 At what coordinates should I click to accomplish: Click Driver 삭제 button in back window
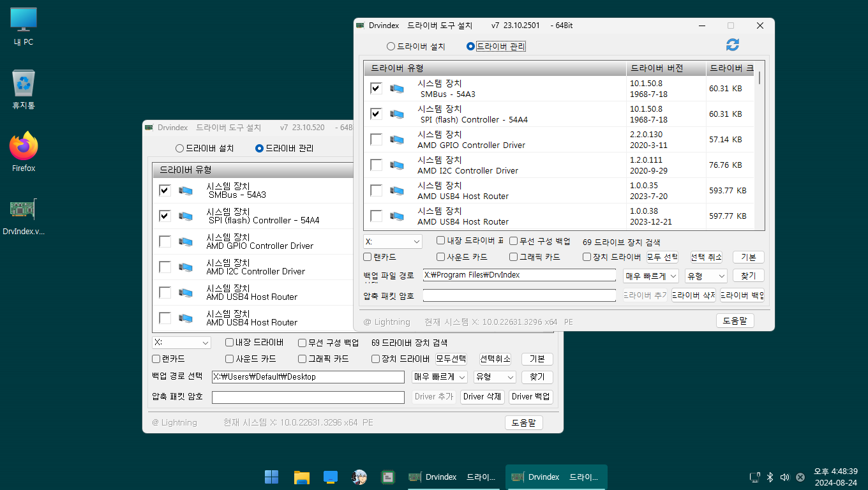pyautogui.click(x=483, y=397)
